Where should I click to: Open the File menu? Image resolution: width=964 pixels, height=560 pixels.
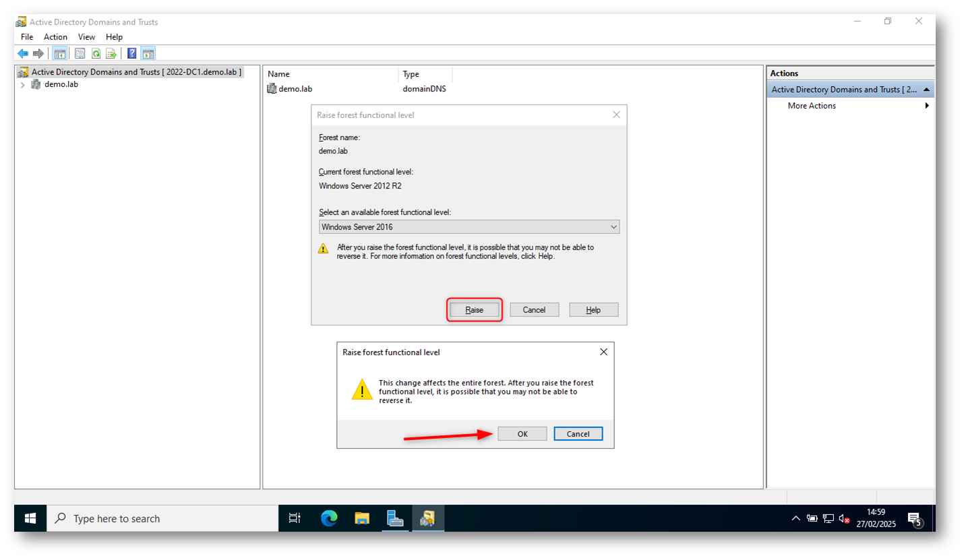[27, 37]
